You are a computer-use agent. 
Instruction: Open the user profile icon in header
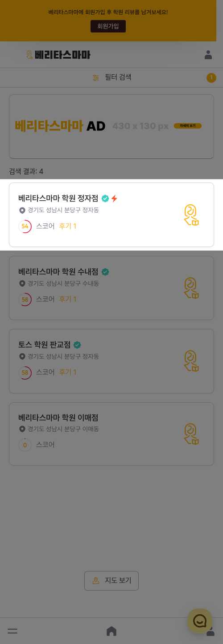click(208, 55)
